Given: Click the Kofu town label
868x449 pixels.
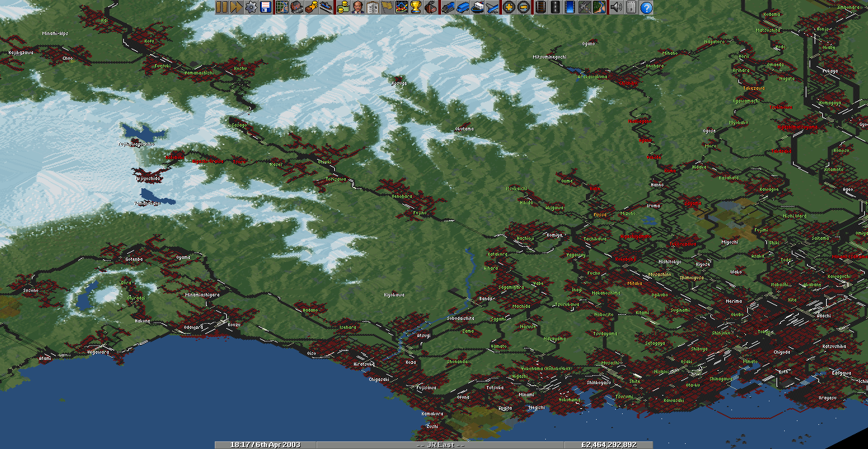Looking at the screenshot, I should click(149, 41).
